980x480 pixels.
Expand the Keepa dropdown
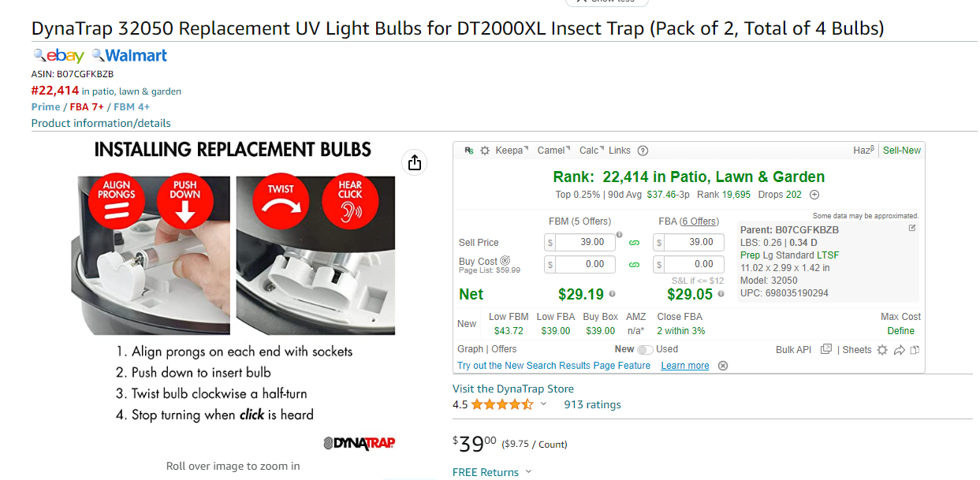[512, 151]
